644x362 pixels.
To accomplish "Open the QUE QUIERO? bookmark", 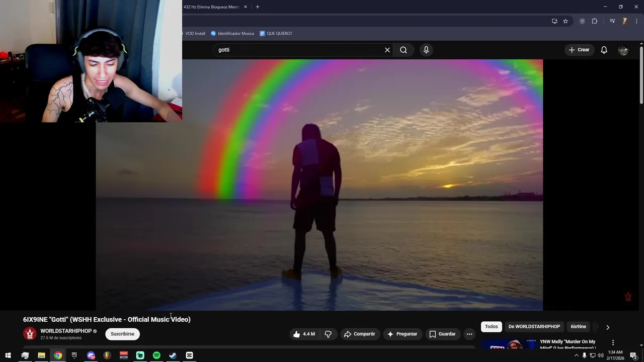I will point(276,34).
